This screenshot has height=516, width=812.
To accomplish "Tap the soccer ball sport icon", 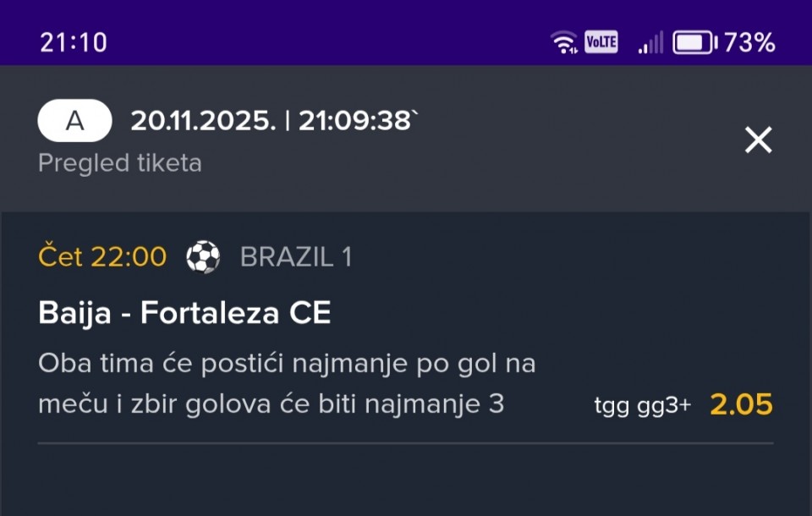I will pos(203,256).
